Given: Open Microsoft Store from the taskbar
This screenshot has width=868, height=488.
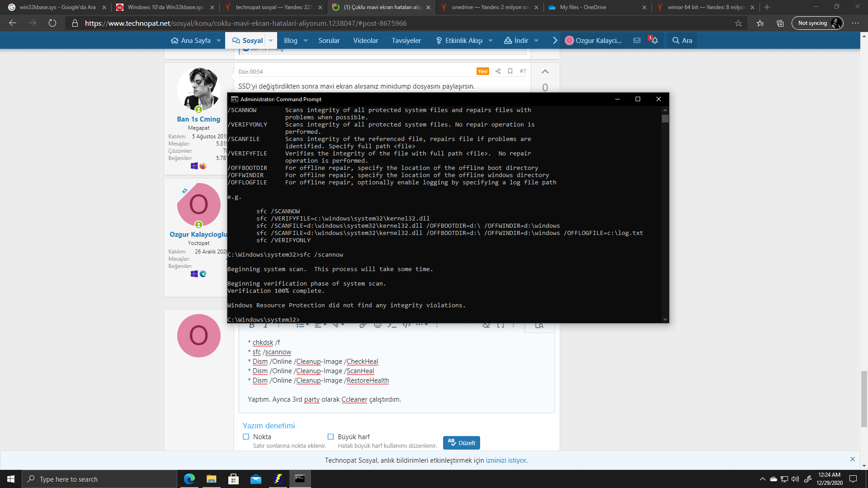Looking at the screenshot, I should (x=233, y=479).
